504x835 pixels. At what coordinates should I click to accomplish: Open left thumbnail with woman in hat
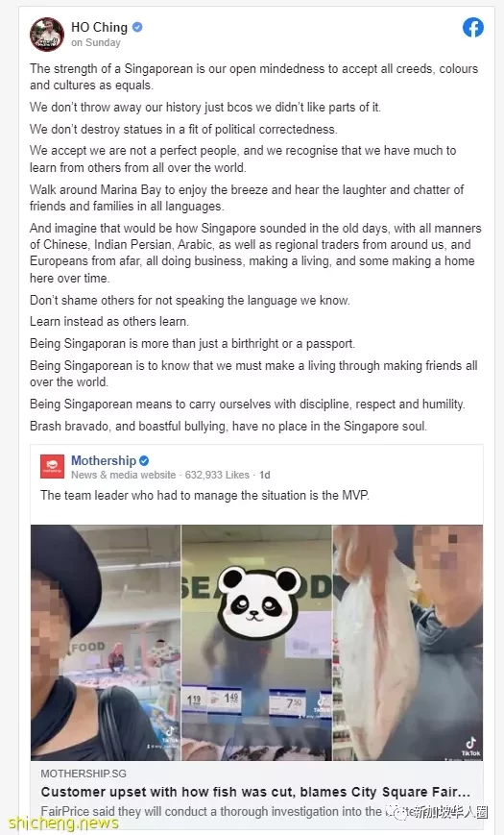point(106,642)
